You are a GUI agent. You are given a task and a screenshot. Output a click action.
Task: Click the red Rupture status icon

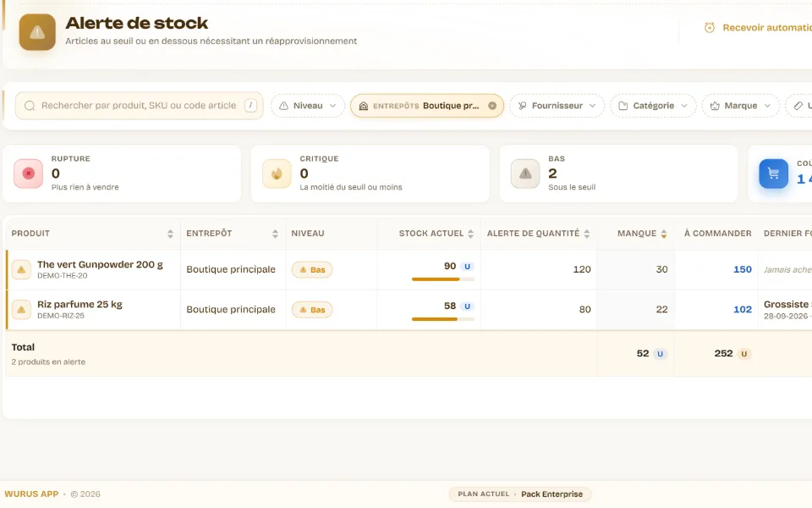pos(29,174)
